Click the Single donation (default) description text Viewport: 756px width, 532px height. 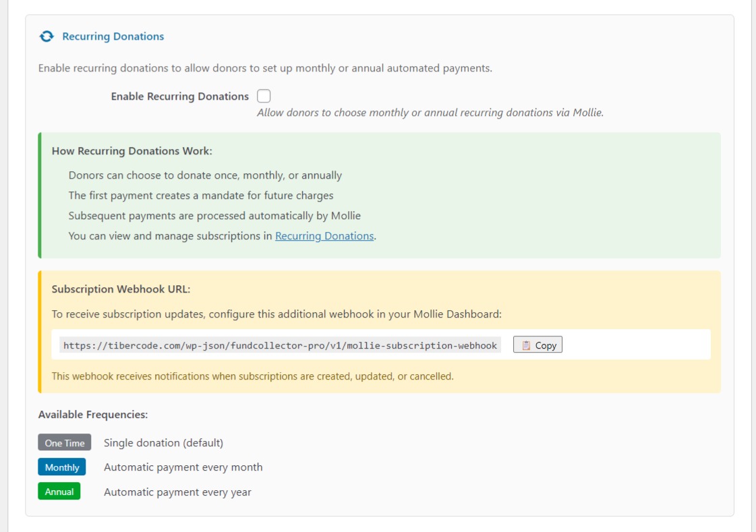(163, 442)
